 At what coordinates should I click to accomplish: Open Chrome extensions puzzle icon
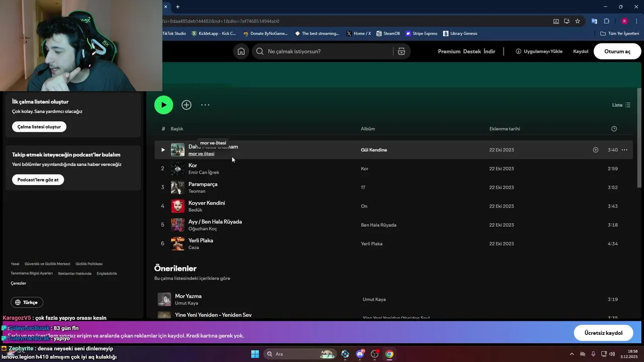pos(606,21)
